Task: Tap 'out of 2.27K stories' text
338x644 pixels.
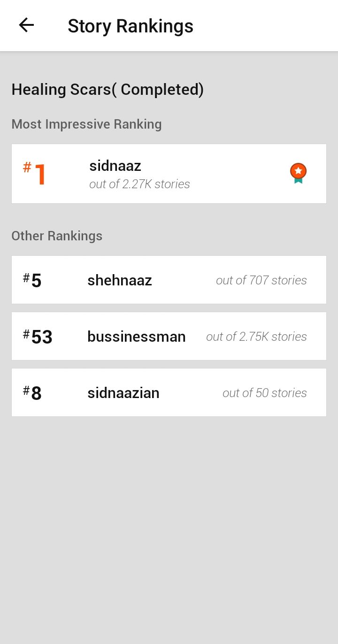Action: click(139, 184)
